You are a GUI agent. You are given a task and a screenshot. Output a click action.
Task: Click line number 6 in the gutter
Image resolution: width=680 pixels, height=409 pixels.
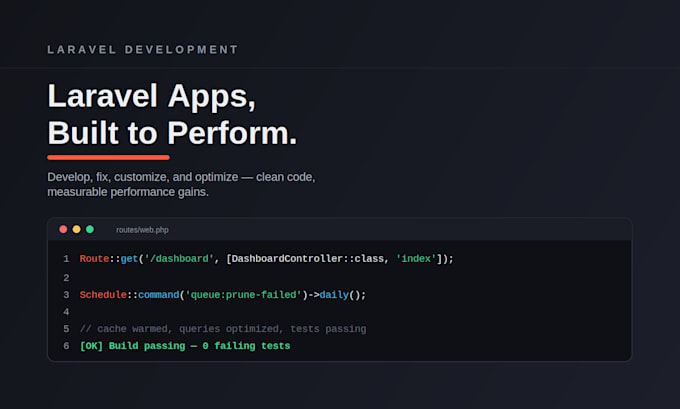[66, 346]
